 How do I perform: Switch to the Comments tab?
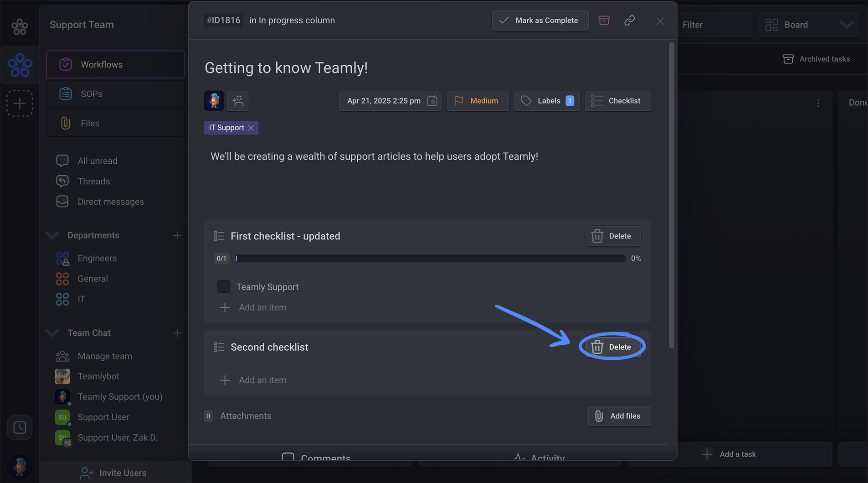(x=316, y=457)
